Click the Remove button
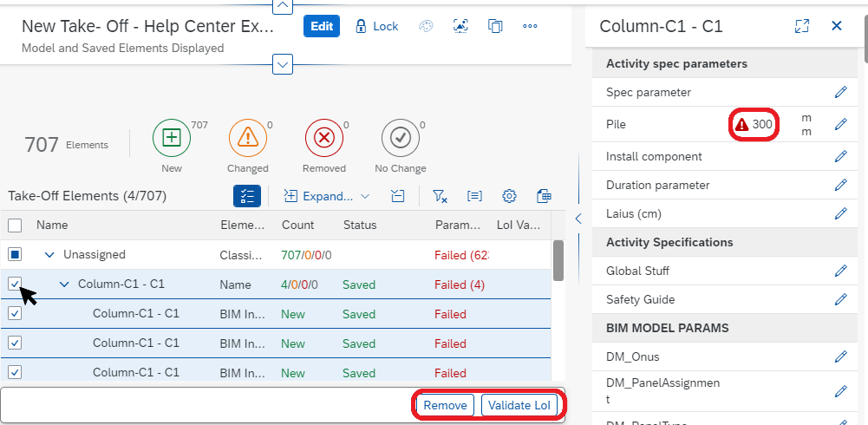The image size is (868, 425). 445,405
